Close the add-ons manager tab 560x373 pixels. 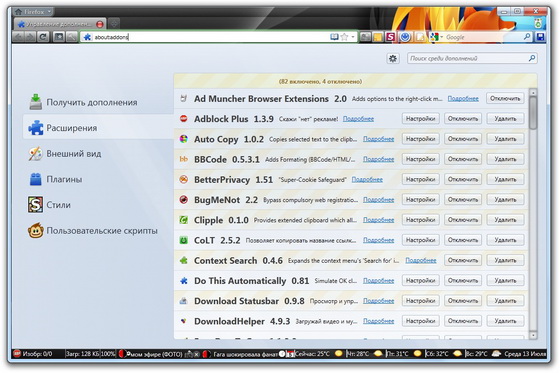point(100,24)
